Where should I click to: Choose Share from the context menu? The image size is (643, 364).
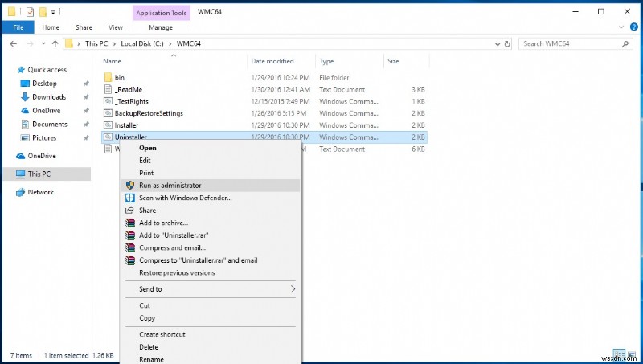pos(211,211)
